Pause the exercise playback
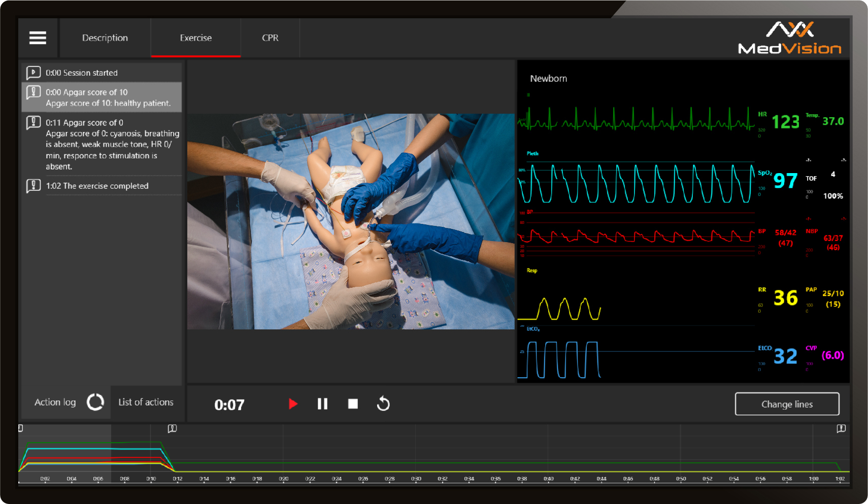This screenshot has height=504, width=868. click(x=322, y=404)
